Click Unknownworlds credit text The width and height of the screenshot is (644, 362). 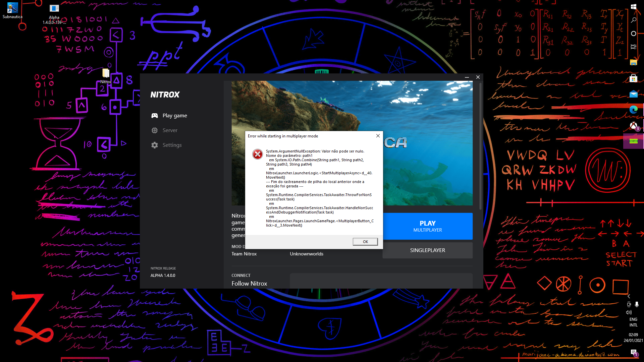click(x=307, y=254)
